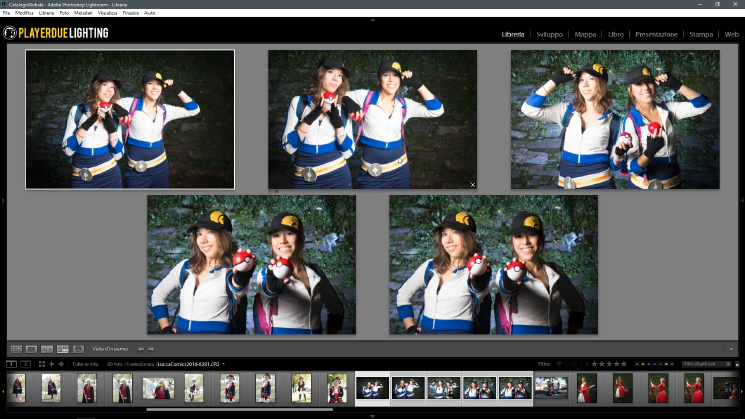Open grid shortcut icon in filmstrip bar
This screenshot has width=745, height=419.
point(42,364)
